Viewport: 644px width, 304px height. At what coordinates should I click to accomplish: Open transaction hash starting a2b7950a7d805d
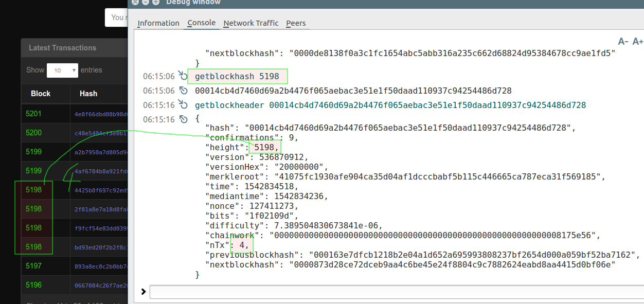[x=101, y=152]
